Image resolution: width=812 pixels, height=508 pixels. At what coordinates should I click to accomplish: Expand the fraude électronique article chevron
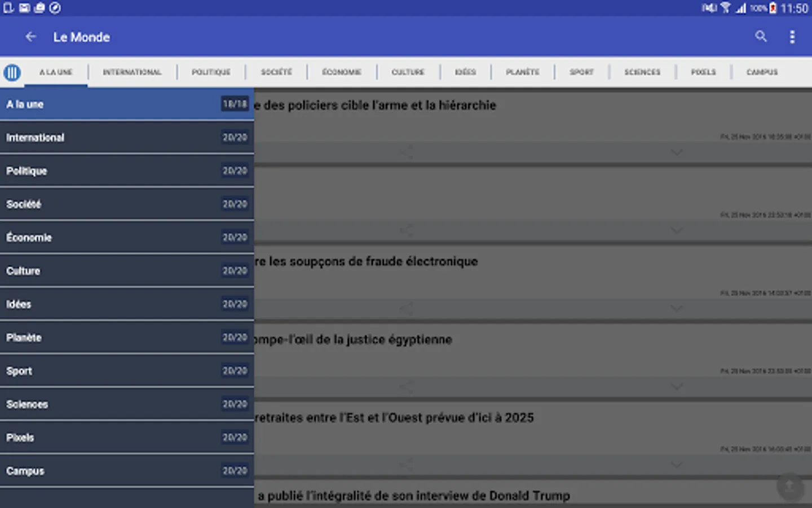(x=677, y=309)
